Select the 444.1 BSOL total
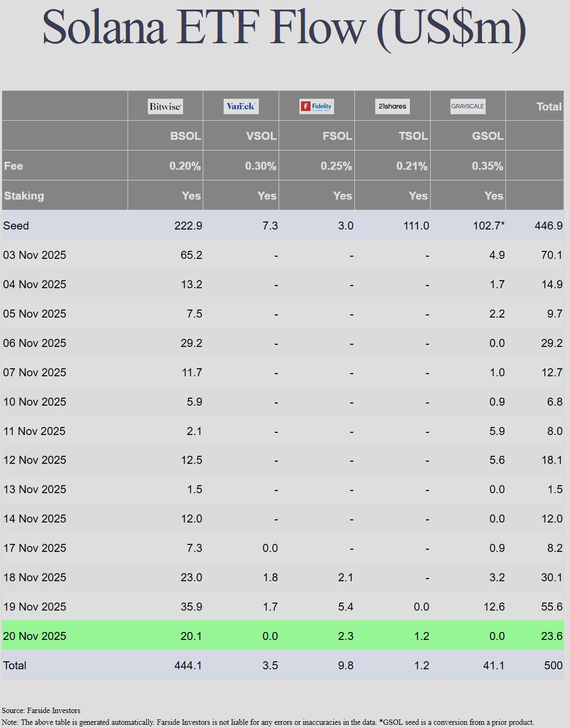Image resolution: width=570 pixels, height=728 pixels. pyautogui.click(x=188, y=666)
